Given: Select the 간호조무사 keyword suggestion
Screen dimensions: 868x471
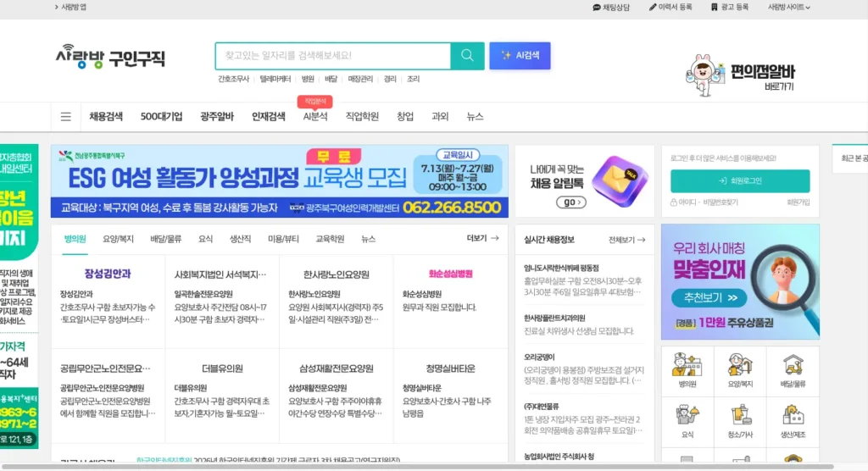Looking at the screenshot, I should point(233,79).
